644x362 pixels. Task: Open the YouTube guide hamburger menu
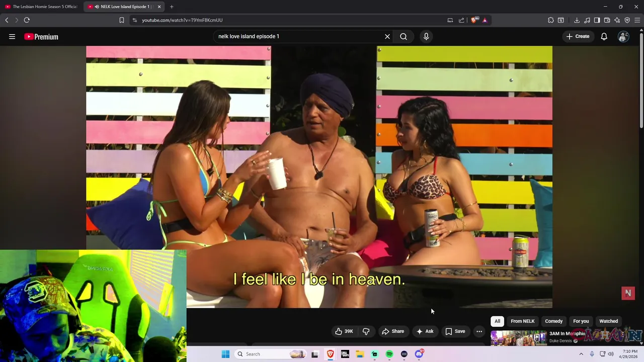coord(12,37)
